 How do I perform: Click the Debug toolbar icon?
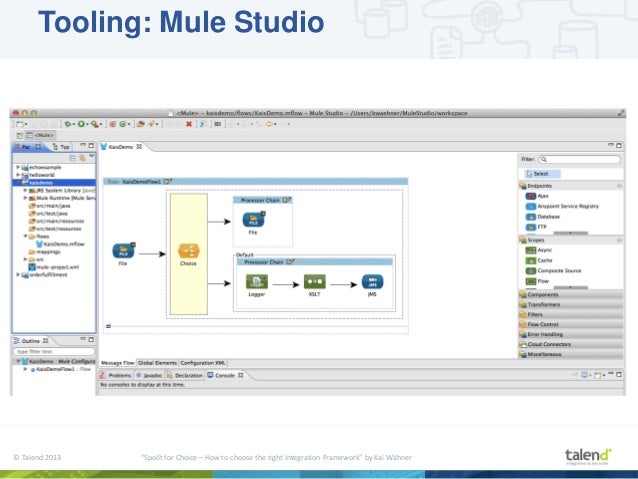pos(68,124)
